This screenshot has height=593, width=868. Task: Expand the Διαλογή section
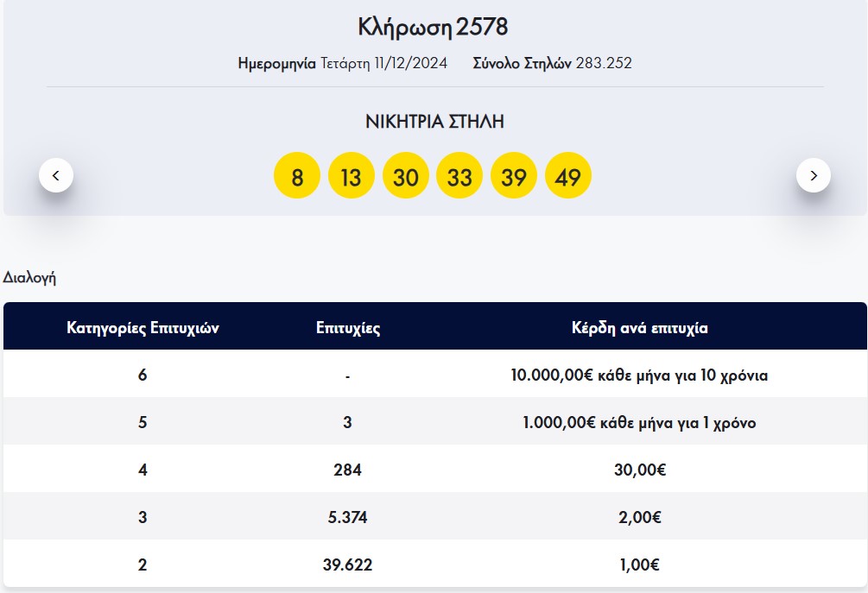click(31, 278)
